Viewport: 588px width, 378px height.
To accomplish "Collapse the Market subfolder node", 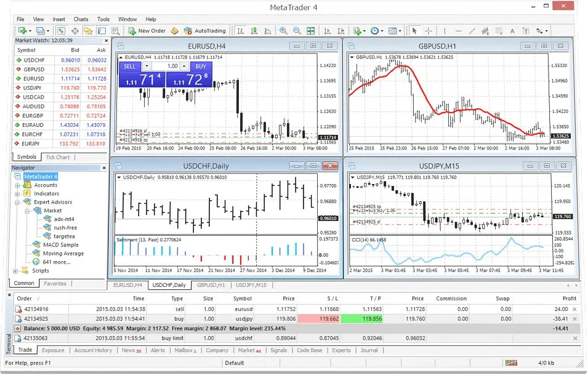I will point(27,211).
